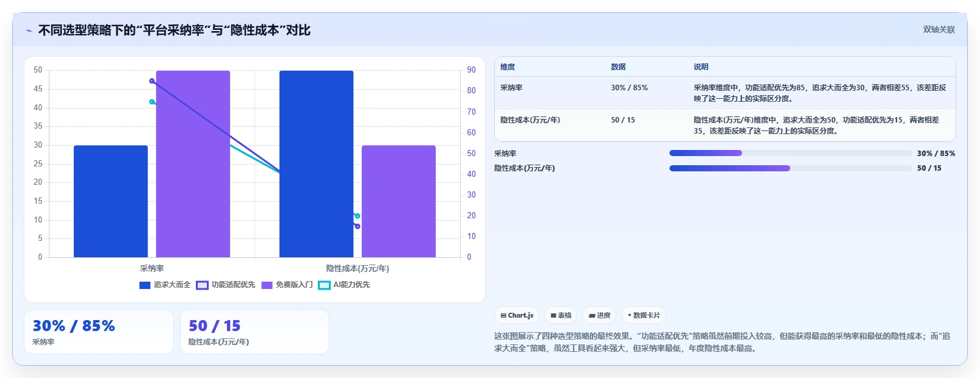Click the 维度 column header

coord(508,67)
